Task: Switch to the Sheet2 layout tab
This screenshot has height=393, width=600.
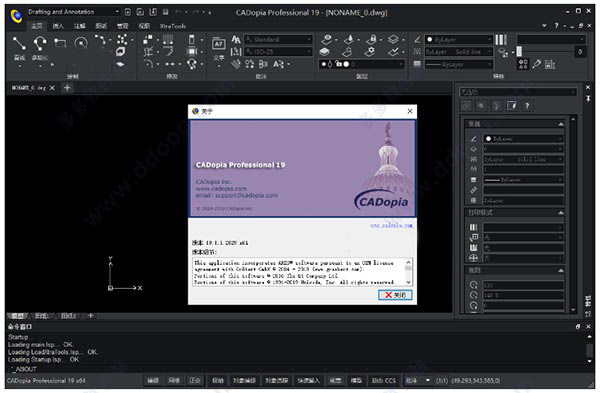Action: (x=68, y=316)
